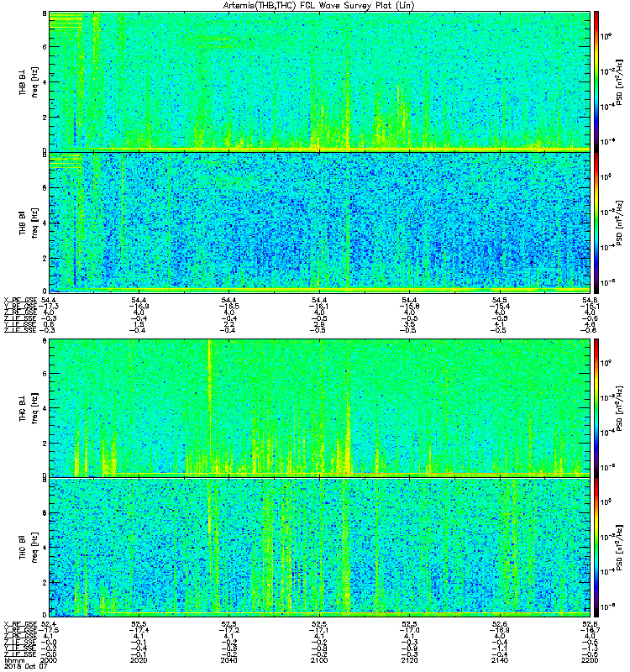
Task: Click the color bar beside THB B∥ panel
Action: [x=596, y=223]
